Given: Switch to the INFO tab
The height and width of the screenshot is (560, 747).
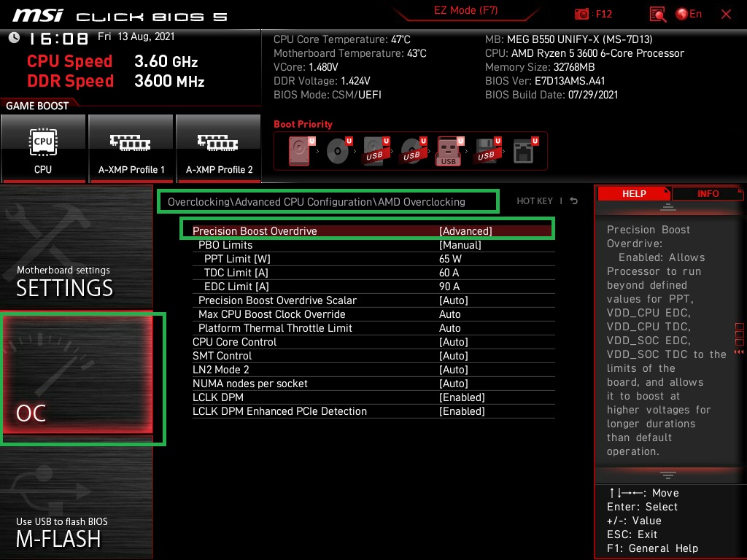Looking at the screenshot, I should pos(707,193).
